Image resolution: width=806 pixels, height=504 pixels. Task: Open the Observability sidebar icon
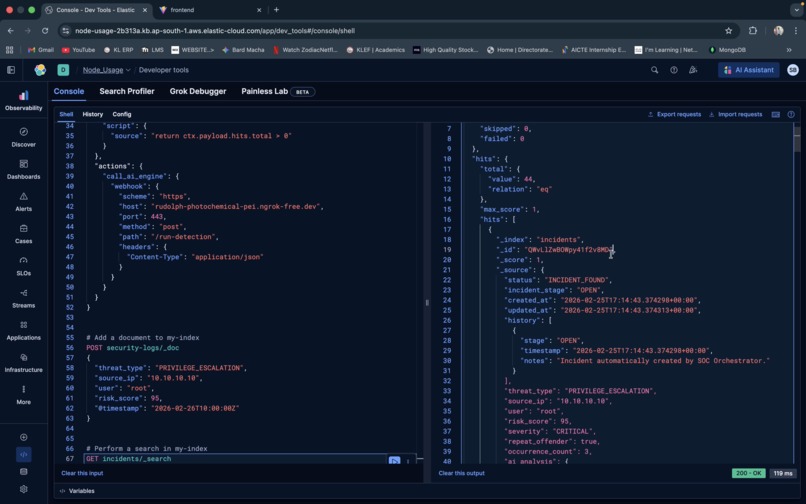tap(23, 100)
